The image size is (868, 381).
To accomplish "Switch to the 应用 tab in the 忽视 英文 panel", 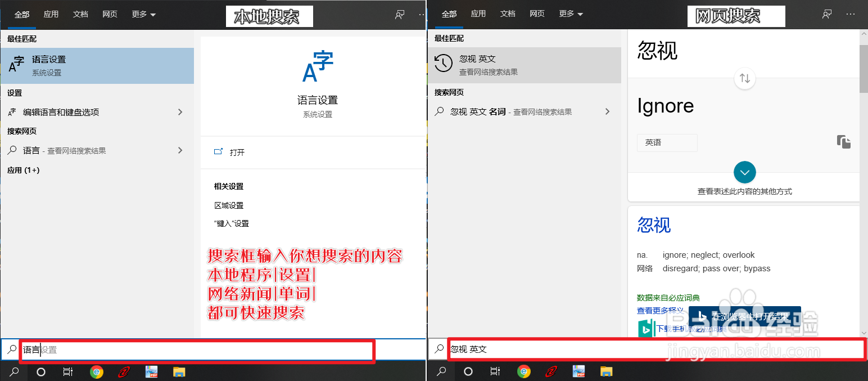I will [x=478, y=14].
